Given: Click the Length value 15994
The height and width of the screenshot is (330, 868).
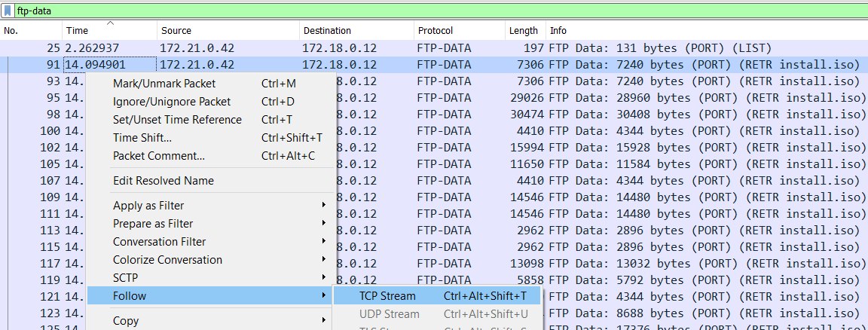Looking at the screenshot, I should 527,148.
